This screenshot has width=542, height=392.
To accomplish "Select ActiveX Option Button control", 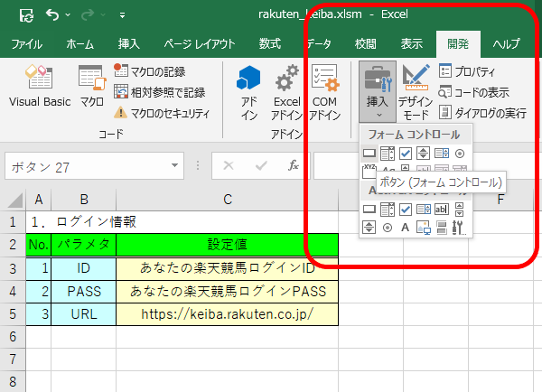I will click(388, 228).
